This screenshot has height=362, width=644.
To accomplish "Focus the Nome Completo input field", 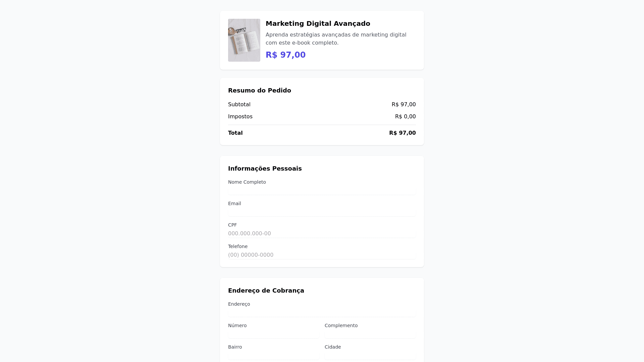I will [322, 191].
